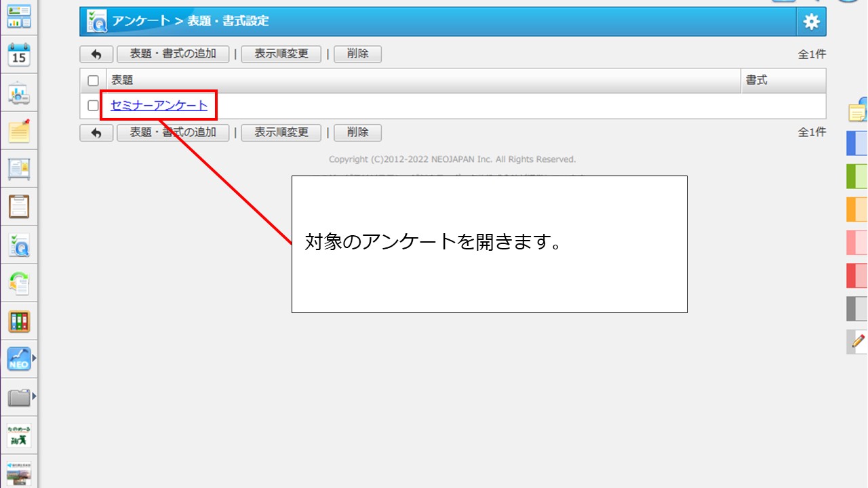868x488 pixels.
Task: Click top 表示順変更 button
Action: (281, 54)
